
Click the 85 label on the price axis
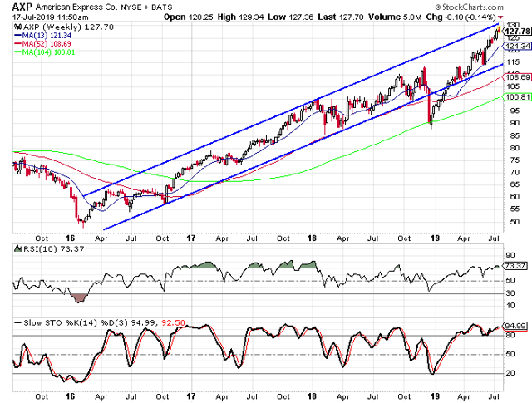coord(515,135)
